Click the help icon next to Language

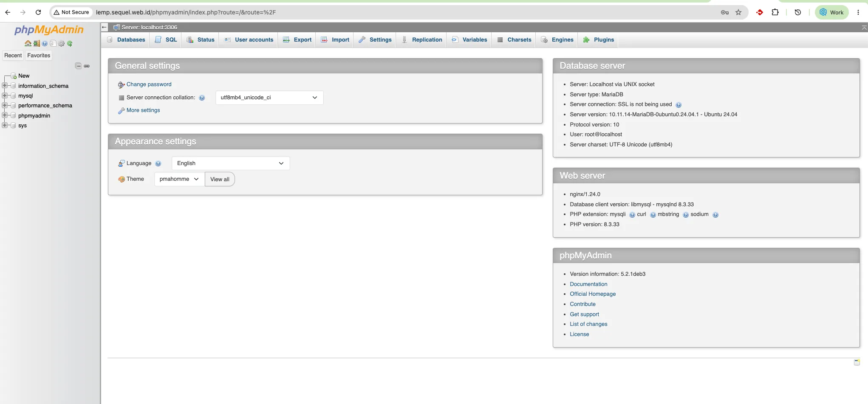(x=158, y=164)
